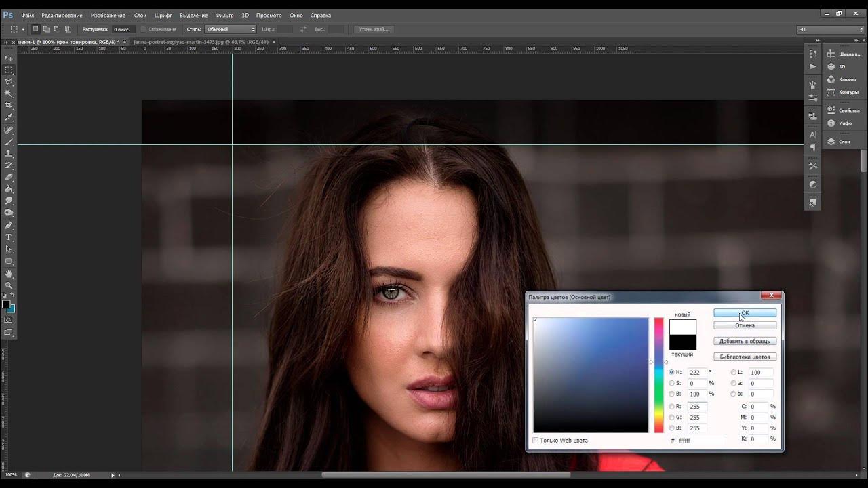The image size is (868, 488).
Task: Click the Уточн. край button
Action: [x=374, y=29]
